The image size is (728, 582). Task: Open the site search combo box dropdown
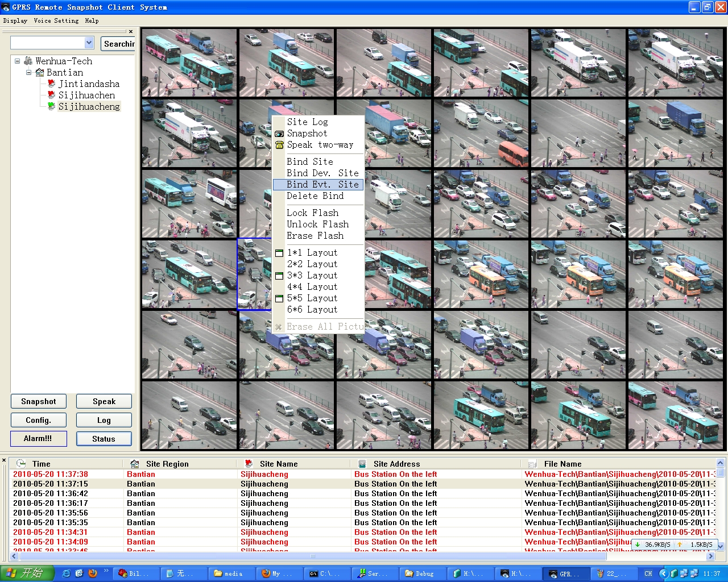coord(89,43)
